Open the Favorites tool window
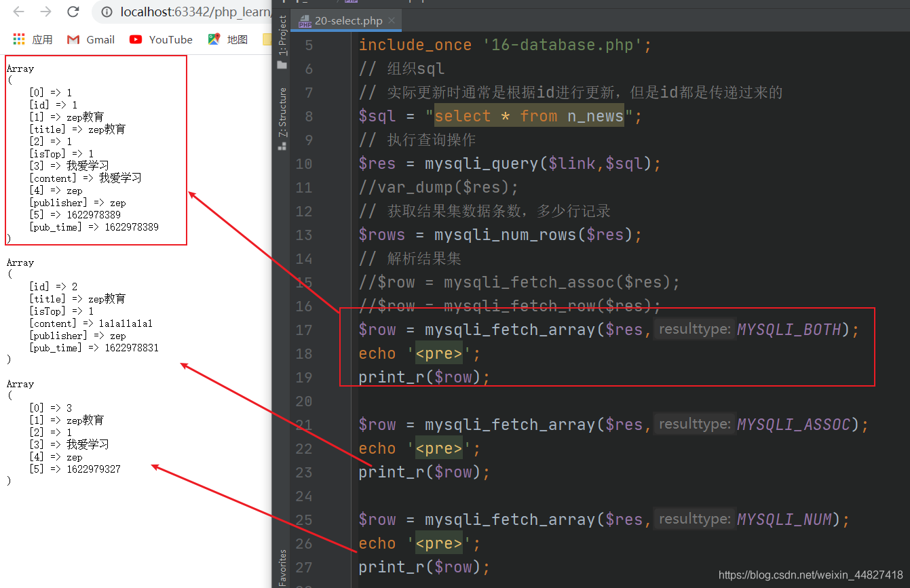Image resolution: width=910 pixels, height=588 pixels. [x=282, y=568]
